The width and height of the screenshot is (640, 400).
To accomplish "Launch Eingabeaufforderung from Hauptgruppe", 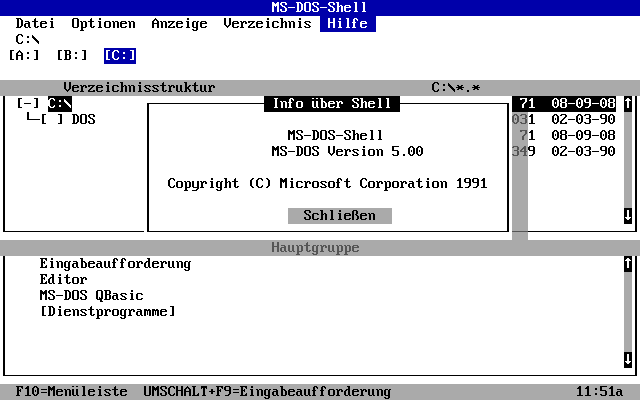I will (x=115, y=264).
